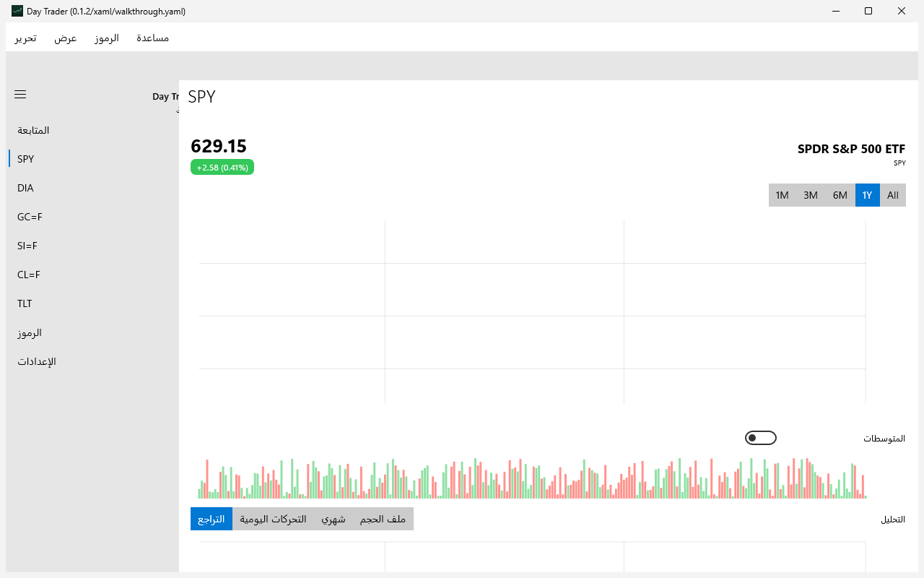Toggle the hamburger navigation menu
The image size is (924, 578).
click(x=20, y=95)
